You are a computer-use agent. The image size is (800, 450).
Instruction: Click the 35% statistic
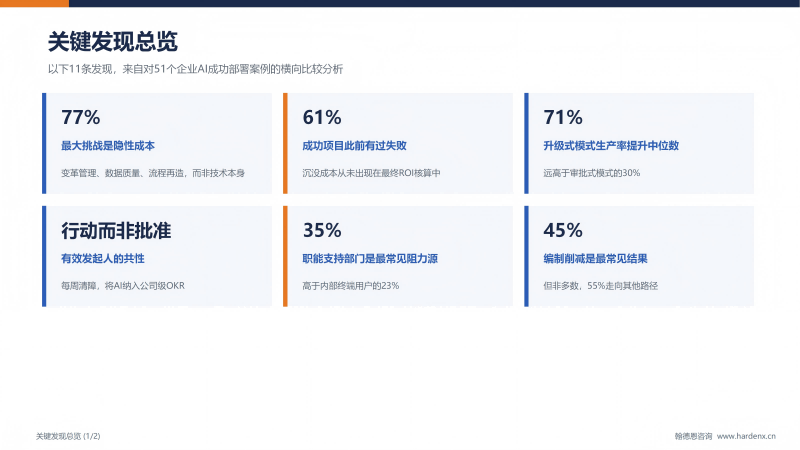click(x=322, y=230)
